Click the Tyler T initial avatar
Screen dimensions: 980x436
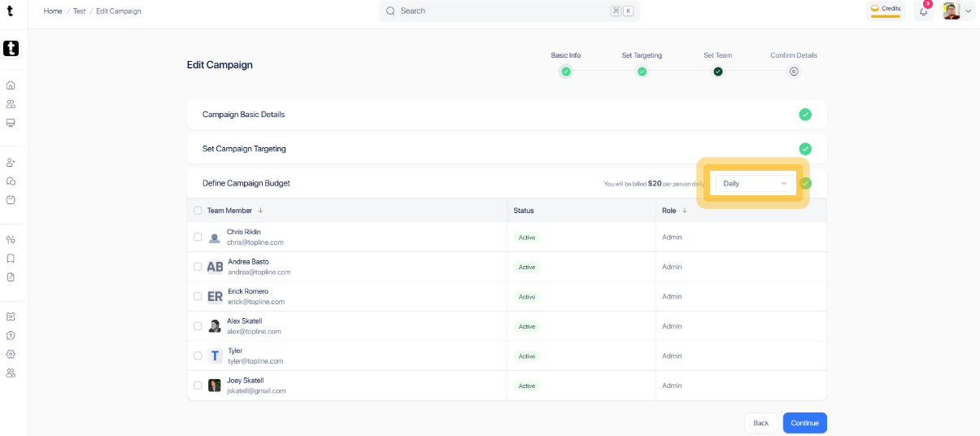pos(215,355)
